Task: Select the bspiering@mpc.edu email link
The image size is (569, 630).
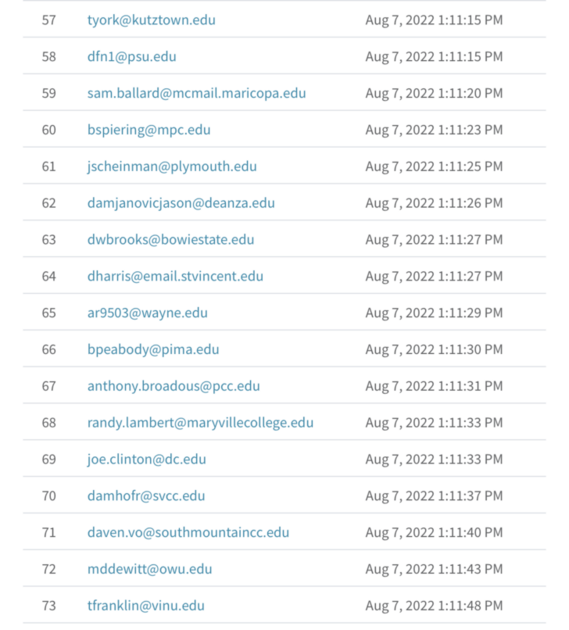Action: click(149, 130)
